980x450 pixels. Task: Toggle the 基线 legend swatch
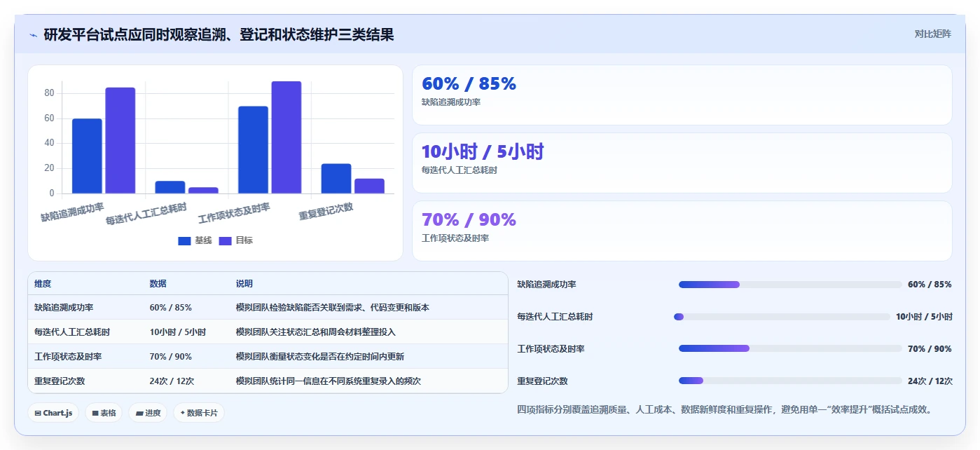point(184,240)
